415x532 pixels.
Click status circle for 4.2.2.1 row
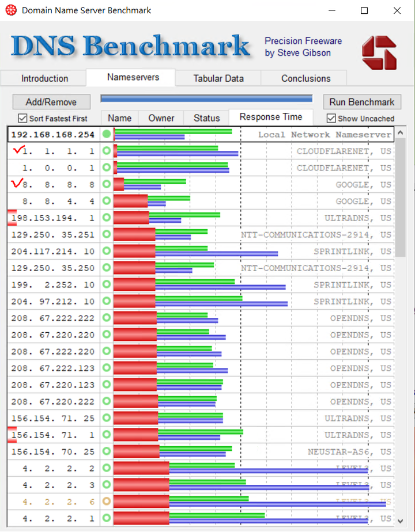tap(107, 518)
